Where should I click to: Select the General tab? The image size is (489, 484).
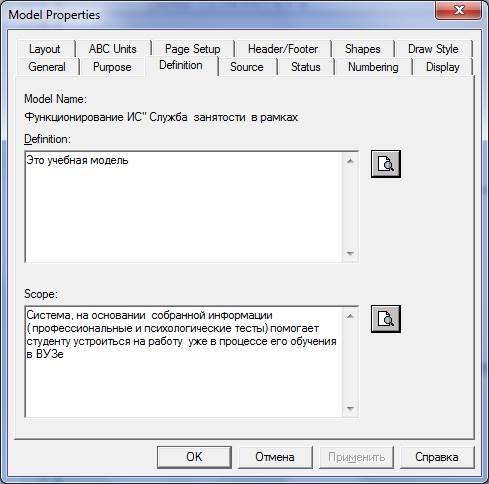pyautogui.click(x=47, y=67)
